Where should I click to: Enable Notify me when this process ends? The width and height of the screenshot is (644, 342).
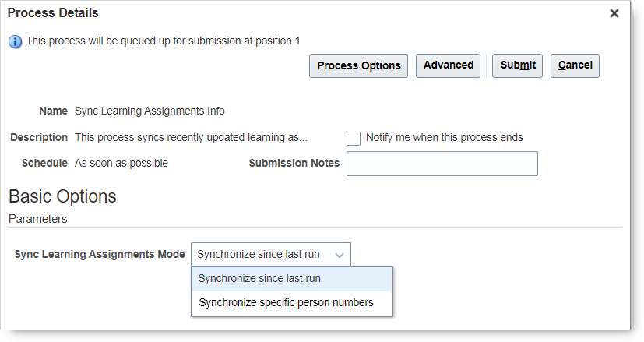pos(354,138)
